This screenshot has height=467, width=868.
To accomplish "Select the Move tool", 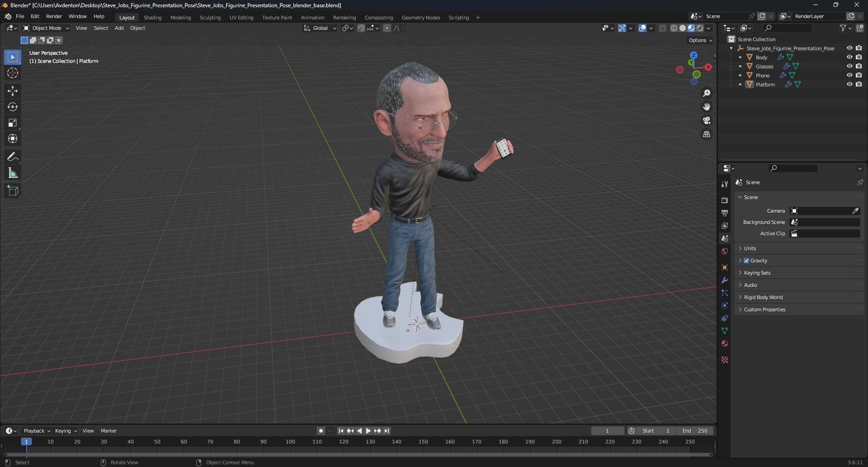I will tap(13, 91).
